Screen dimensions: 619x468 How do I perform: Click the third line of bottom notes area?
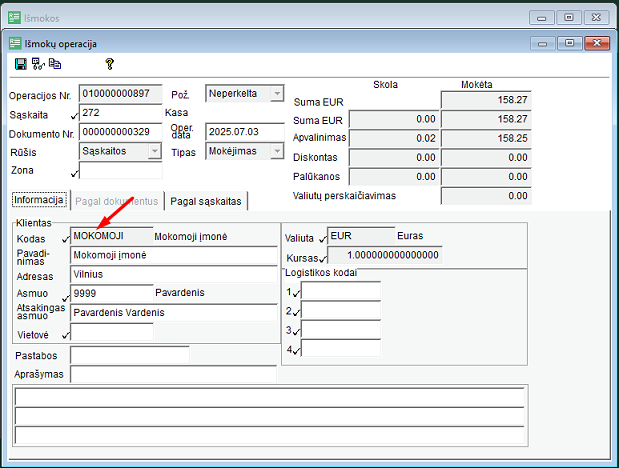[270, 435]
